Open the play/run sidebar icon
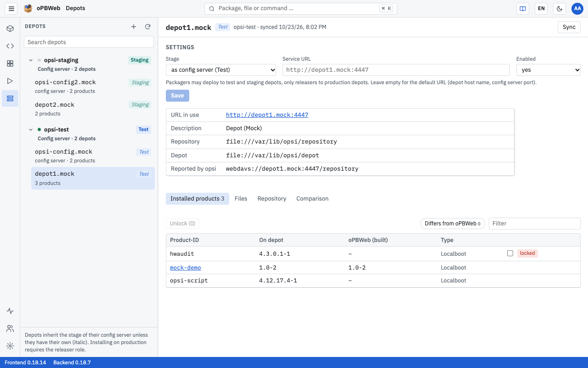 (10, 81)
